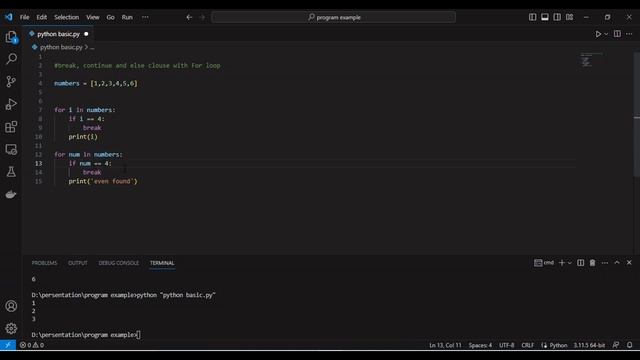Open the Testing beaker icon

(11, 172)
